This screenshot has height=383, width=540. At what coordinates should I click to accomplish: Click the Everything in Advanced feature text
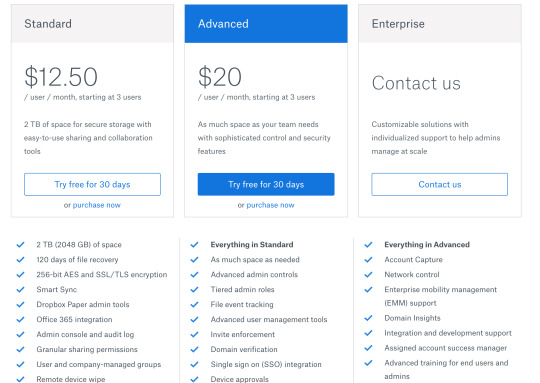point(427,245)
